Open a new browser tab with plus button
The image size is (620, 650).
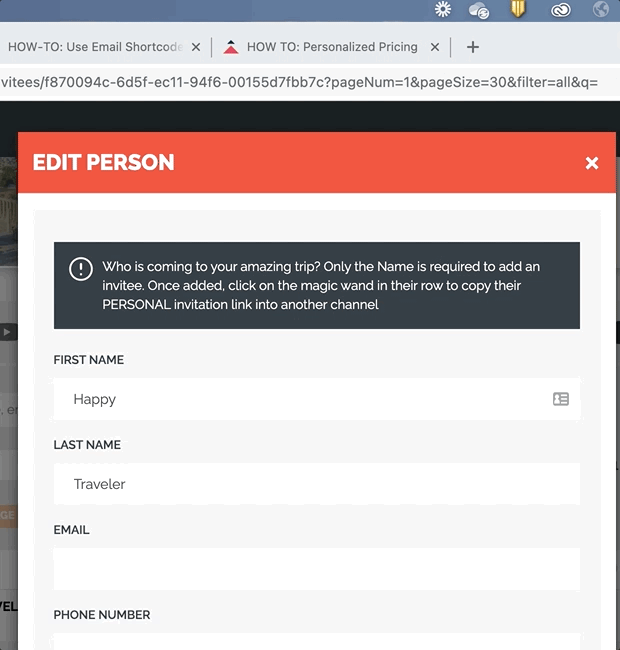pyautogui.click(x=473, y=47)
